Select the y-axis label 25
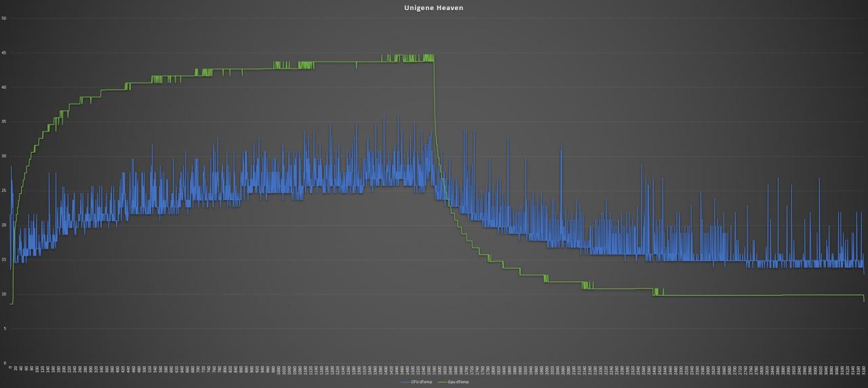Image resolution: width=868 pixels, height=388 pixels. pos(4,191)
